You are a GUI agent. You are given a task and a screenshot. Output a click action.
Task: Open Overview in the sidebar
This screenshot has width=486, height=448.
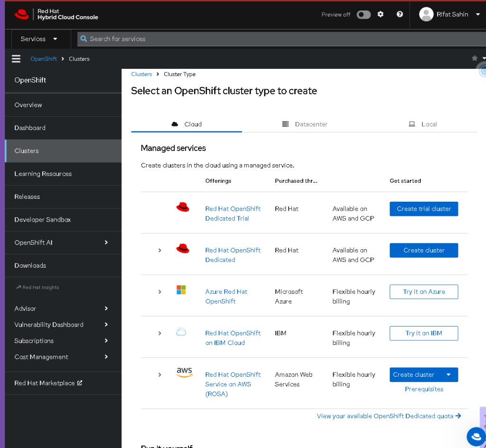[x=63, y=105]
